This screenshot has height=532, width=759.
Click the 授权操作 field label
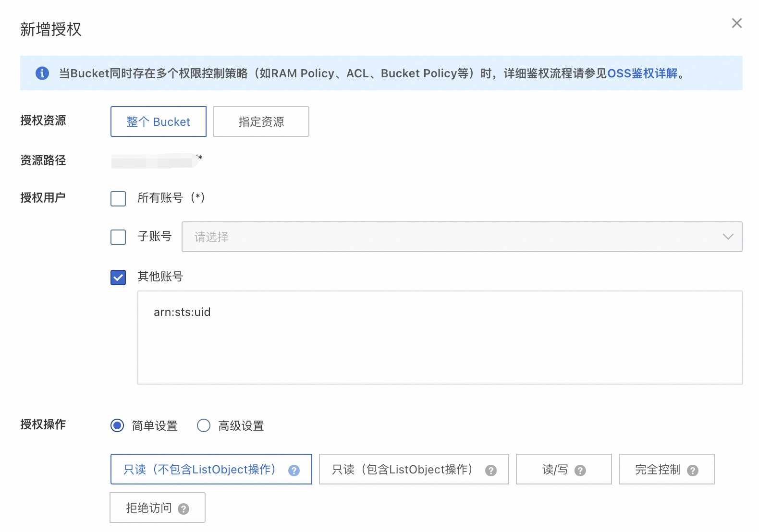(43, 424)
